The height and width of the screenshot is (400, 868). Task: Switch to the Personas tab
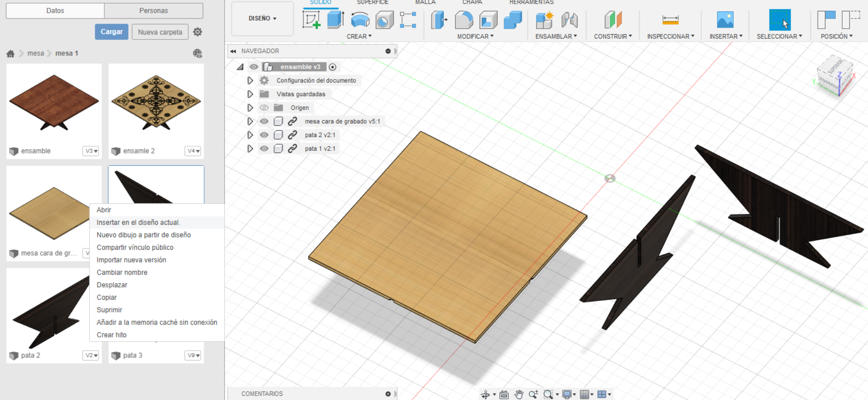pyautogui.click(x=153, y=10)
